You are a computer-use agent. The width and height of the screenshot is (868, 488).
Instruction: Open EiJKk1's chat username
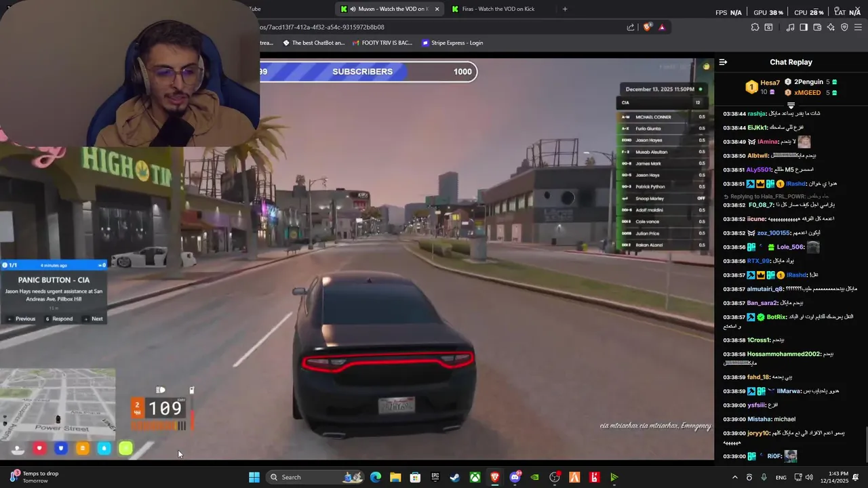pyautogui.click(x=759, y=127)
